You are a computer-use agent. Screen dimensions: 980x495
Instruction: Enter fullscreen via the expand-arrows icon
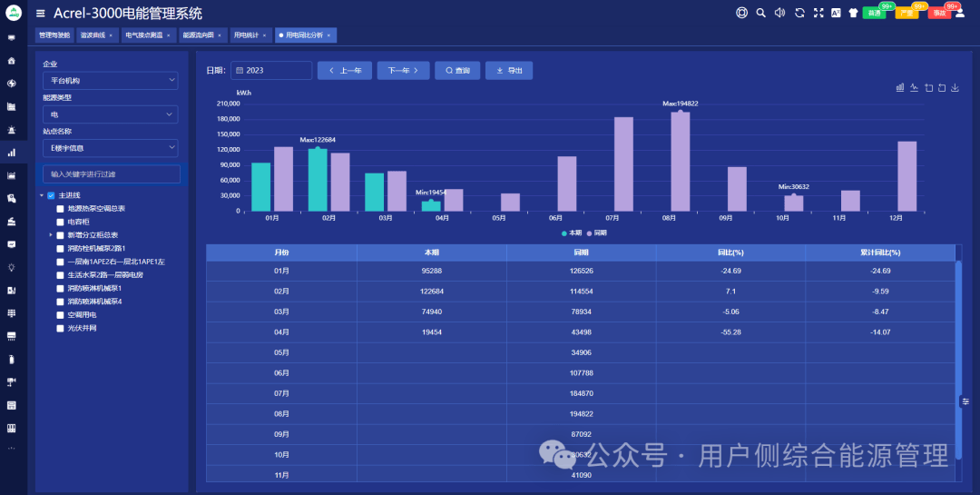coord(818,13)
